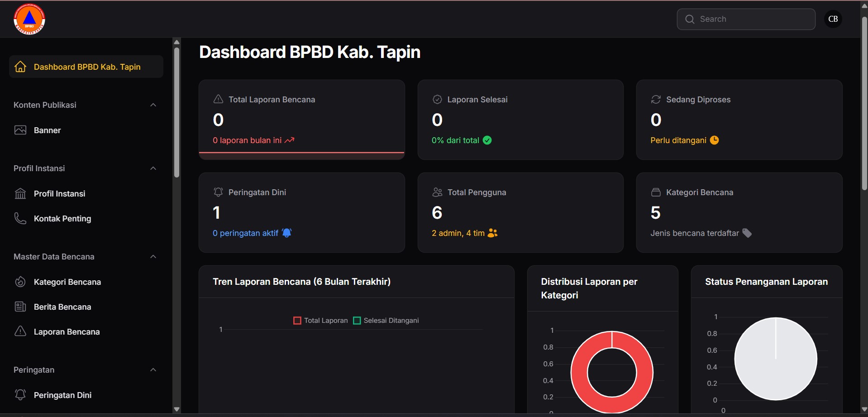Toggle the Selesai Ditangani legend item

click(386, 320)
